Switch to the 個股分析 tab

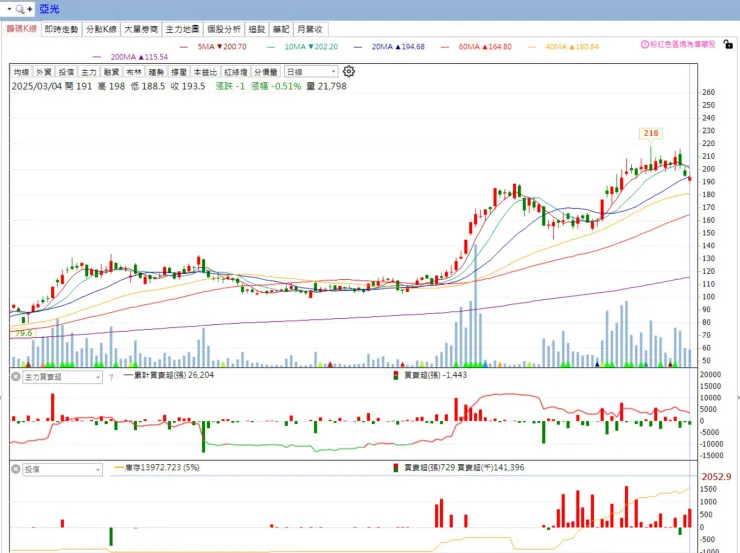[224, 29]
